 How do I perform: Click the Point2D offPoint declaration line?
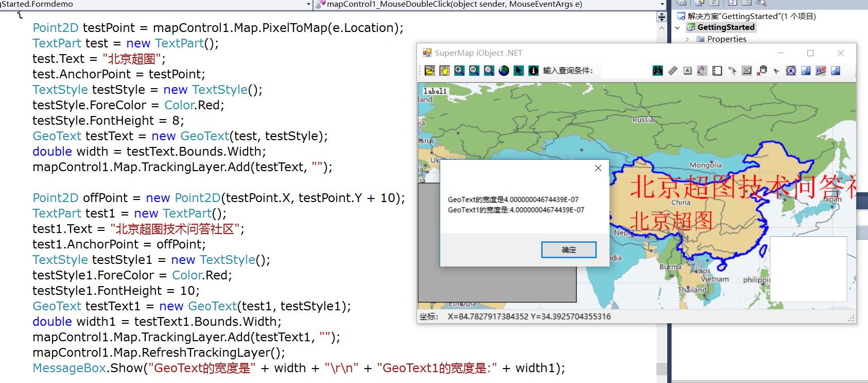pyautogui.click(x=219, y=198)
